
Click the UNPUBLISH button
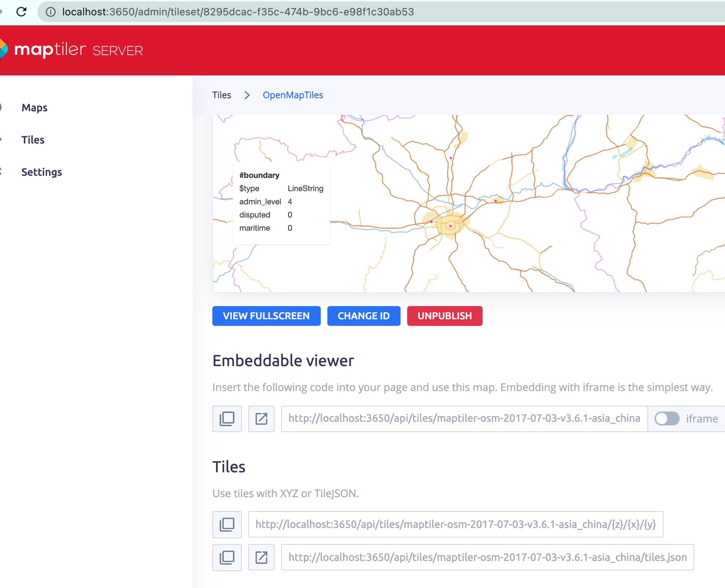coord(445,316)
